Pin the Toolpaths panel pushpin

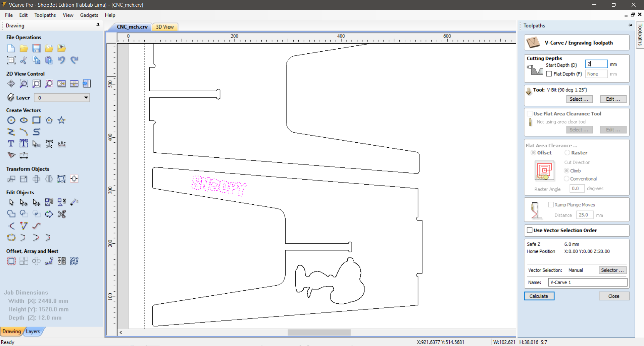[630, 25]
